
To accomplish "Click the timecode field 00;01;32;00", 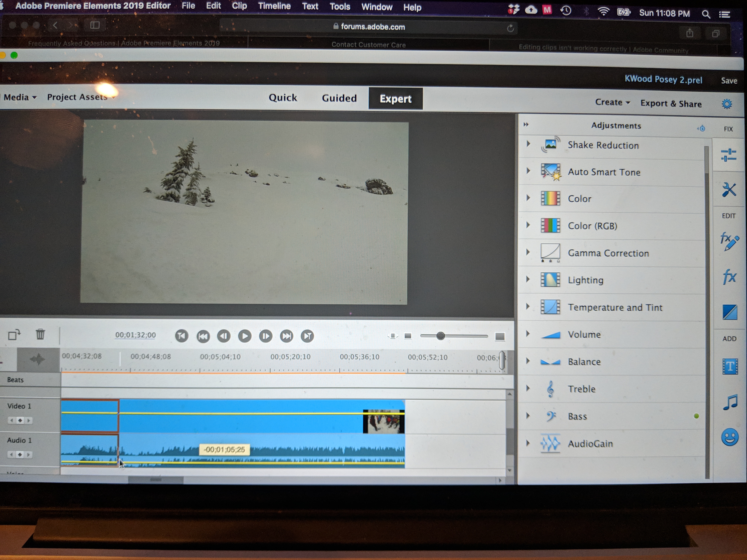I will pyautogui.click(x=135, y=335).
